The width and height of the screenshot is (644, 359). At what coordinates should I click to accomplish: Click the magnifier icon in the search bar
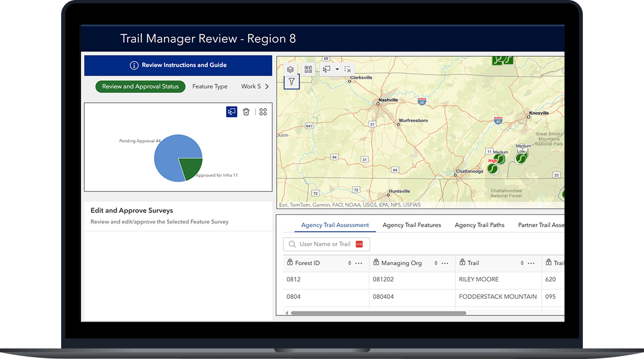(x=291, y=244)
